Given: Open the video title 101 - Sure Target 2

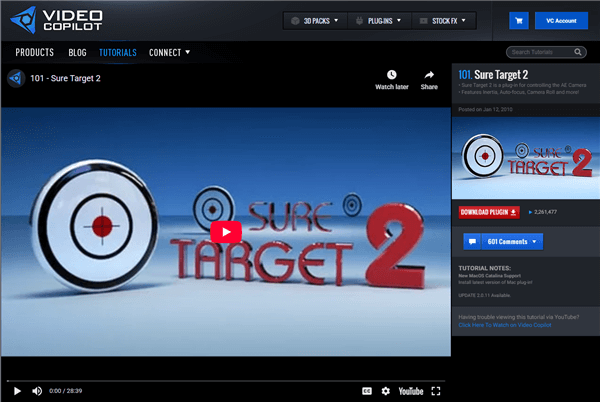Looking at the screenshot, I should point(65,78).
